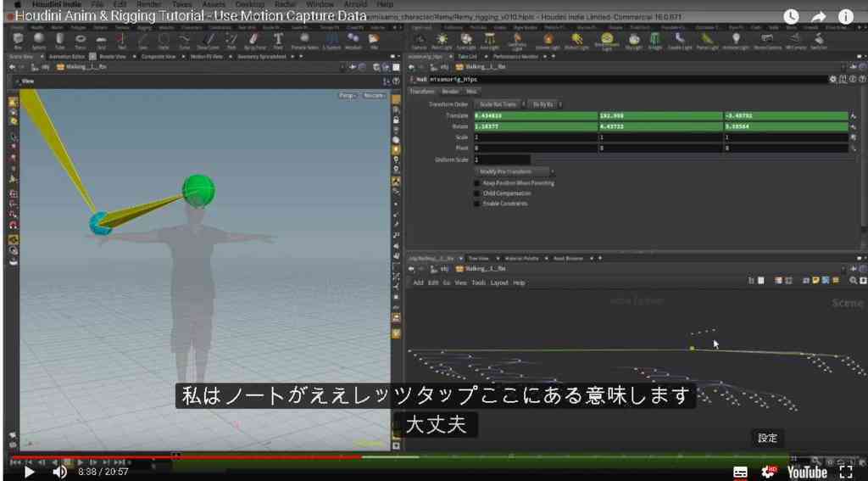
Task: Select the Circle shelf tool
Action: 164,41
